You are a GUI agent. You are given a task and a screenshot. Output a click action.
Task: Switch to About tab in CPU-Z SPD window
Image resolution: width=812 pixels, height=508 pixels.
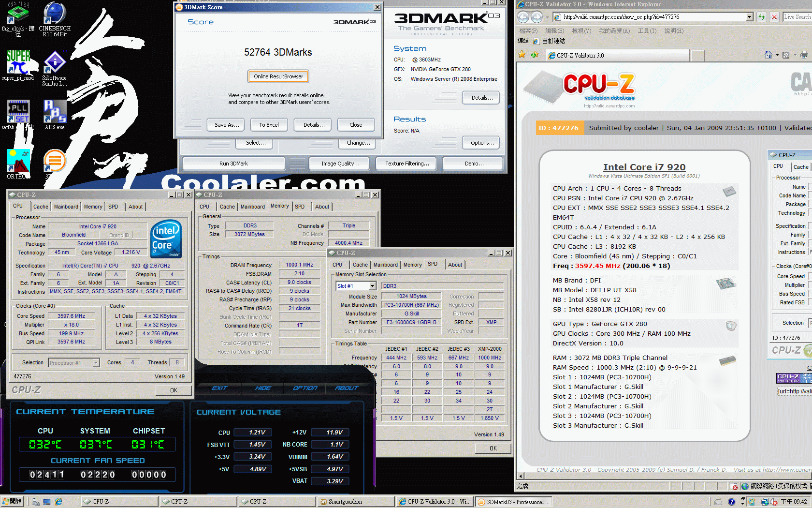[x=455, y=265]
